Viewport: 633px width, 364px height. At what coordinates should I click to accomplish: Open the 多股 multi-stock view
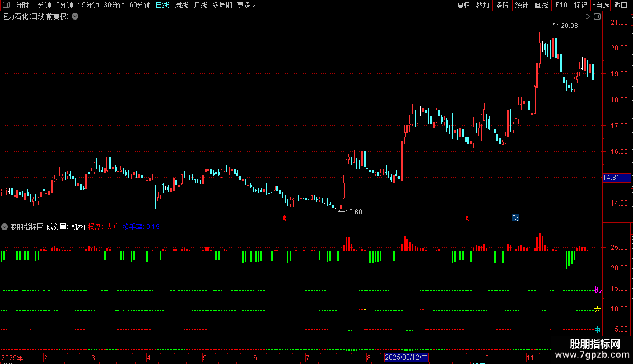(502, 5)
